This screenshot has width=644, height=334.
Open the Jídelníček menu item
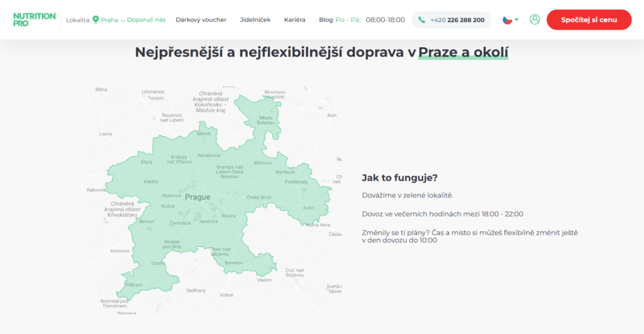pyautogui.click(x=255, y=19)
